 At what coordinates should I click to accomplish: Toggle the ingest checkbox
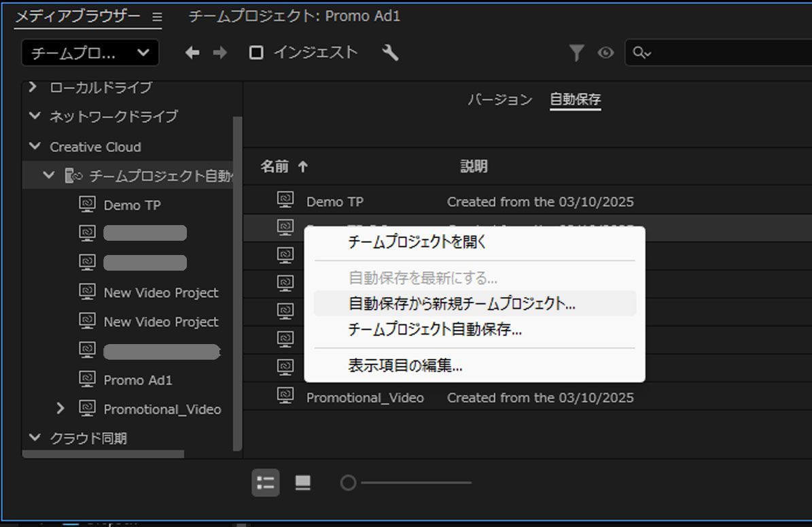point(255,52)
